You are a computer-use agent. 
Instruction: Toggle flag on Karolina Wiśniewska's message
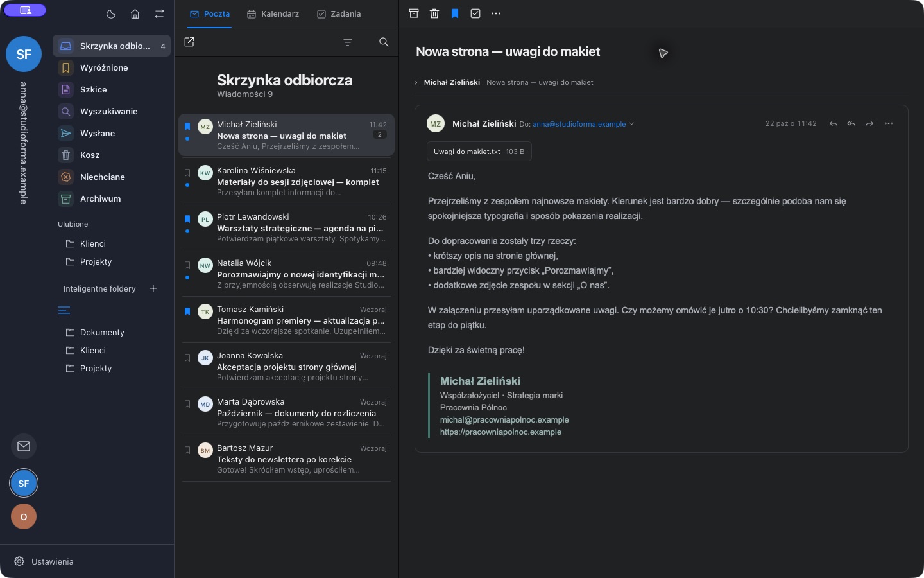coord(187,173)
